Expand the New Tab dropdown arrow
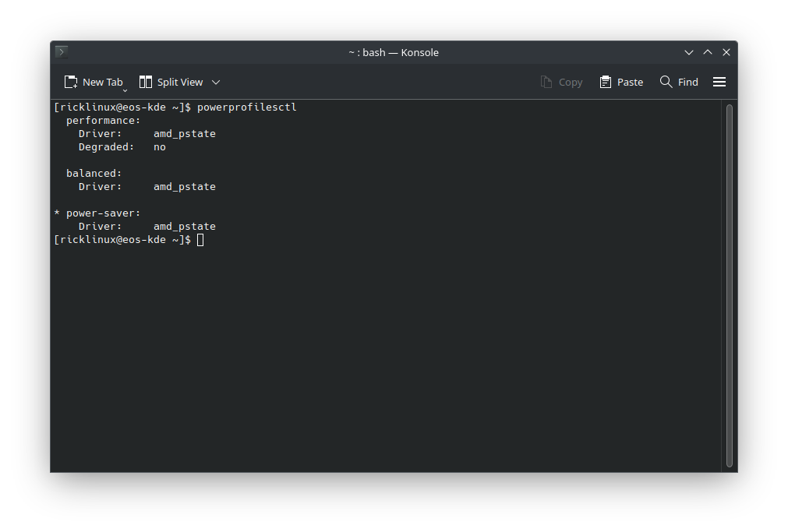788x532 pixels. pyautogui.click(x=125, y=90)
